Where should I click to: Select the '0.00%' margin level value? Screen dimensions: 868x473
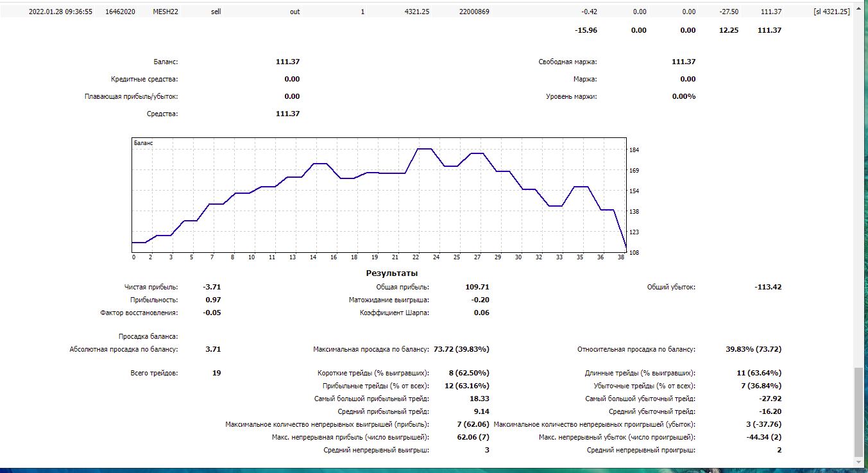pyautogui.click(x=684, y=96)
